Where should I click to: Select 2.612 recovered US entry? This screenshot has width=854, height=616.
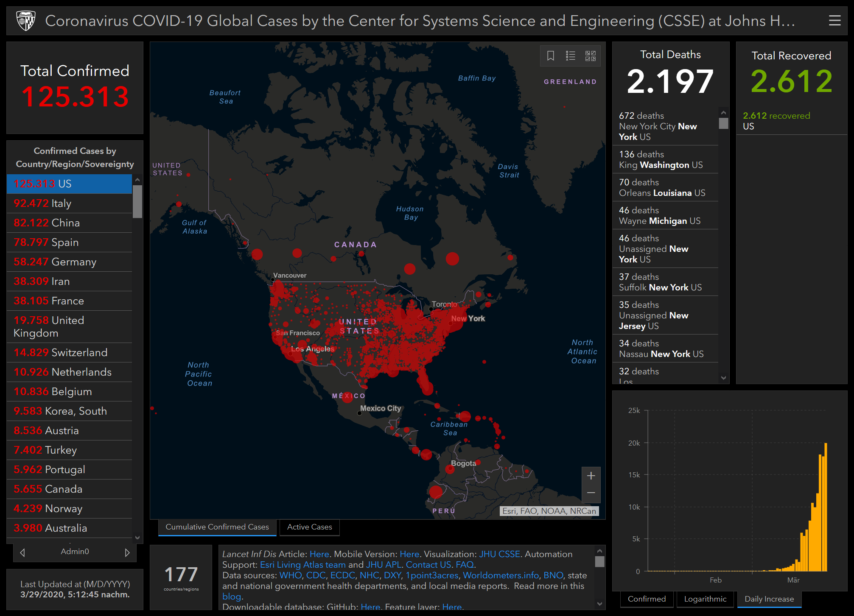[791, 121]
